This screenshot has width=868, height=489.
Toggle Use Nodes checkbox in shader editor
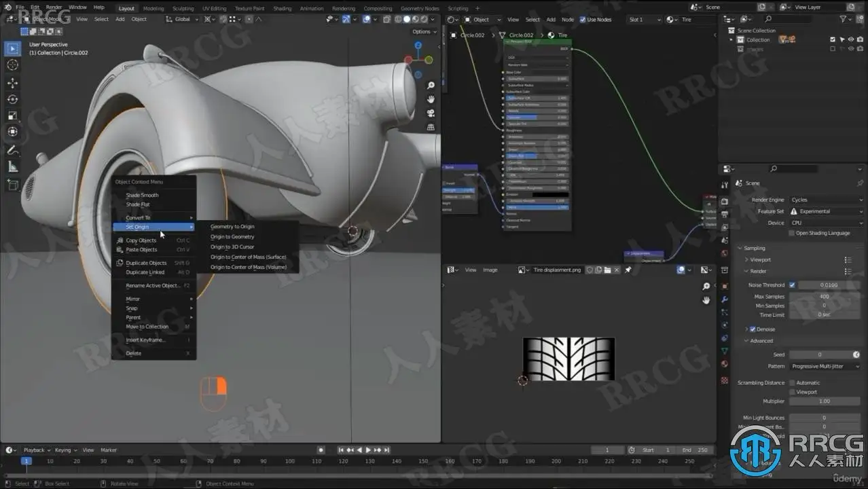click(x=583, y=20)
